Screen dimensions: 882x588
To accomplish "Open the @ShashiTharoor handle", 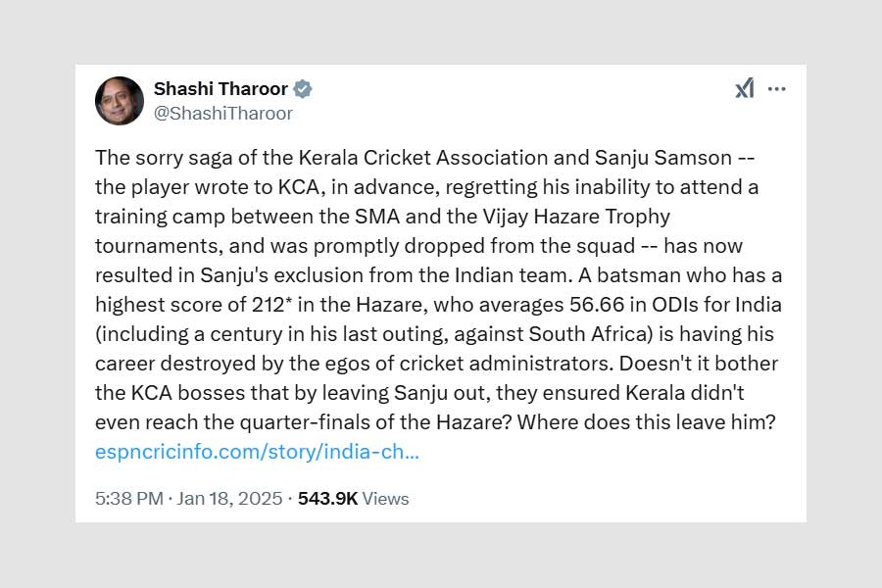I will 223,113.
